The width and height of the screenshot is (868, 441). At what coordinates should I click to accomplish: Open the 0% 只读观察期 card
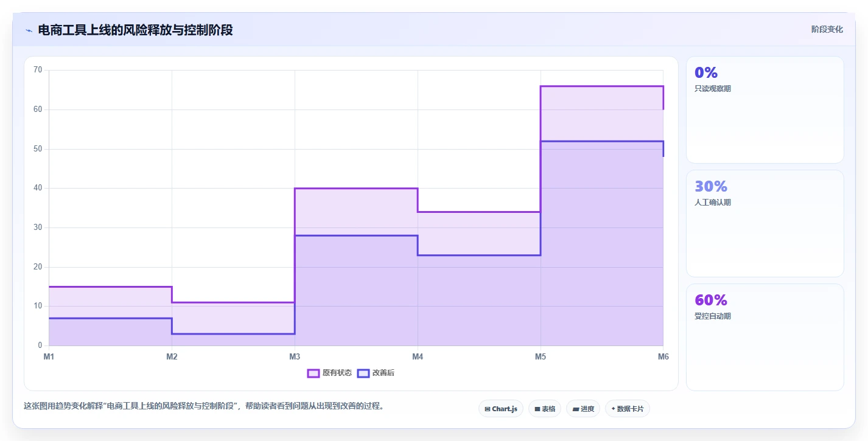click(765, 109)
